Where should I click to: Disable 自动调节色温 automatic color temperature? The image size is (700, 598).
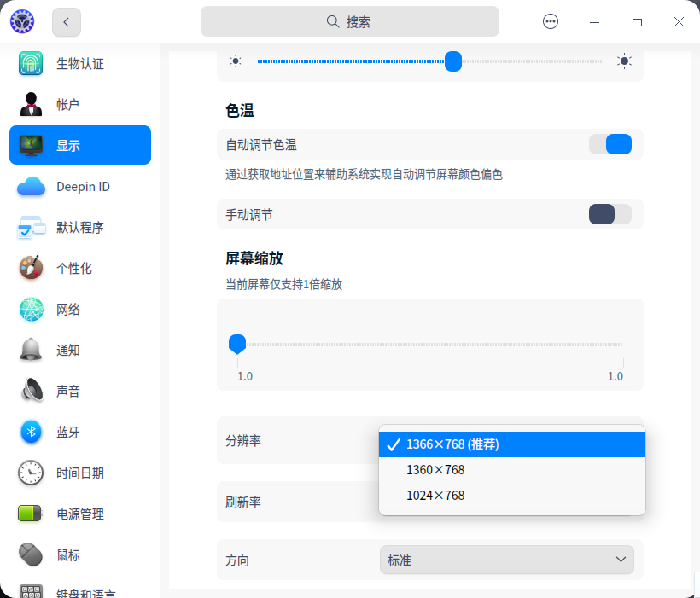[610, 144]
